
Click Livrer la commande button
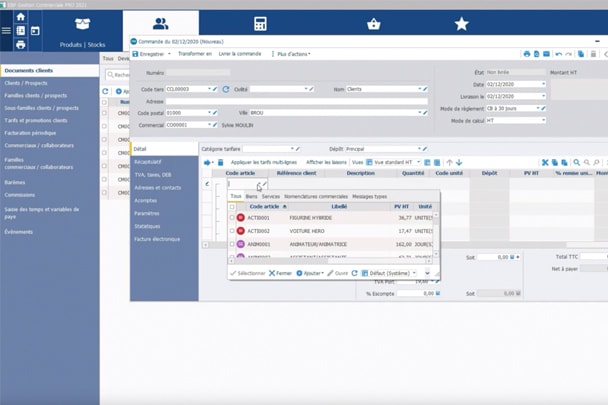tap(239, 54)
